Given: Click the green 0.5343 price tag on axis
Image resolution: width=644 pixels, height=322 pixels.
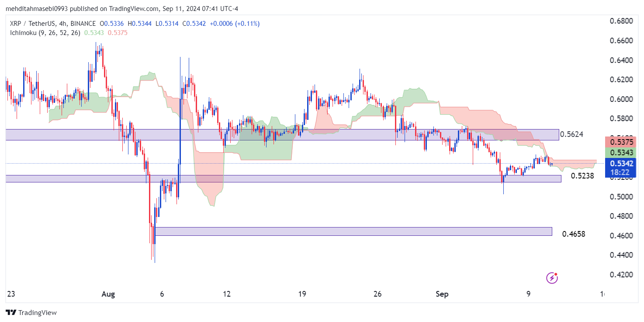Looking at the screenshot, I should [621, 152].
